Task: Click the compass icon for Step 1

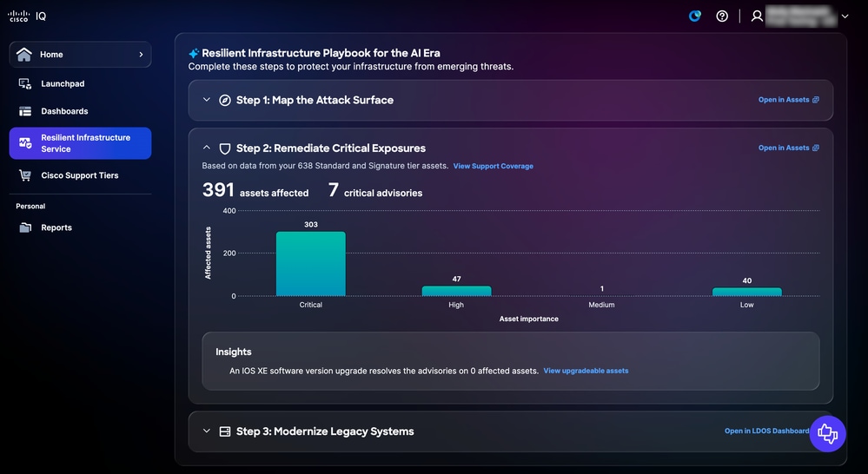Action: (x=225, y=100)
